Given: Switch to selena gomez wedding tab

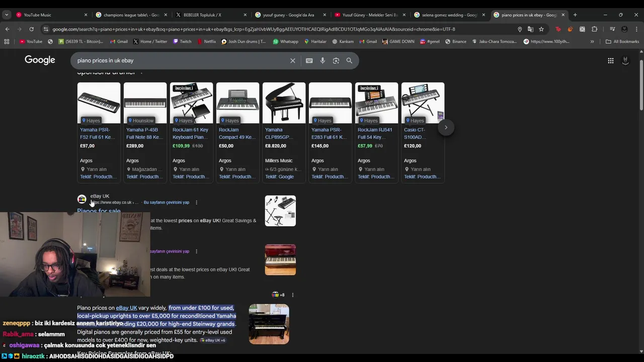Looking at the screenshot, I should point(450,15).
